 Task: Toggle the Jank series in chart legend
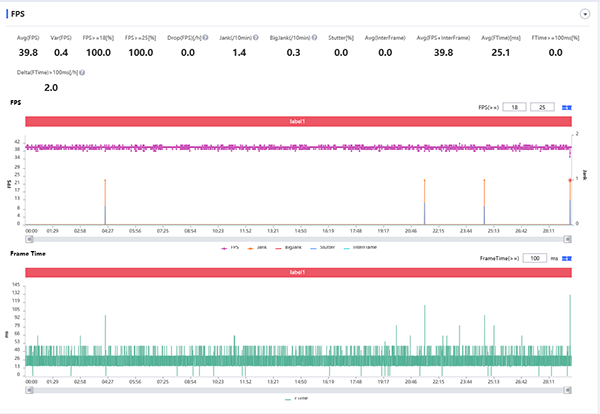(262, 245)
